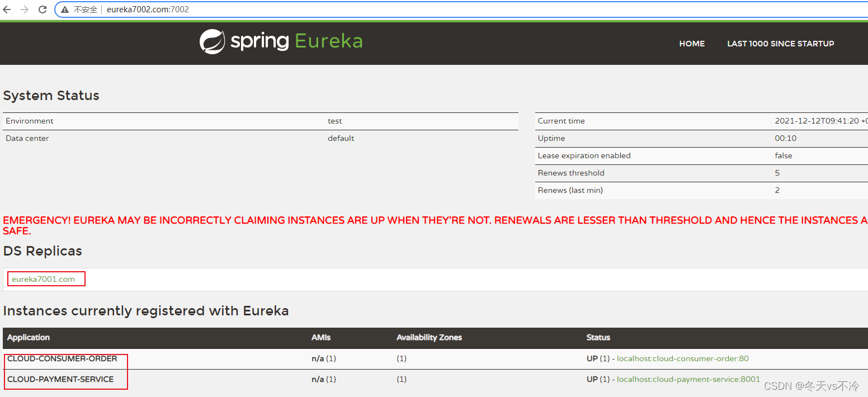Click the Instances currently registered with Eureka heading

coord(146,311)
